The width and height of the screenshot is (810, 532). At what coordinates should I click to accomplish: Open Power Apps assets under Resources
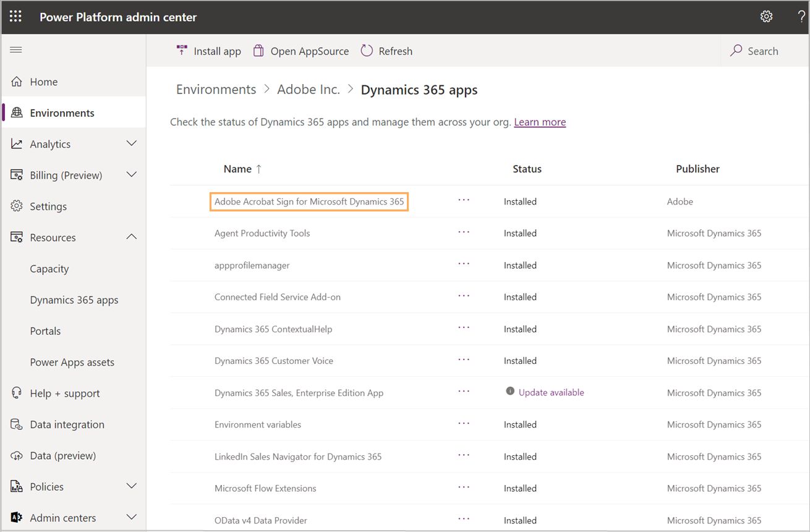tap(72, 362)
